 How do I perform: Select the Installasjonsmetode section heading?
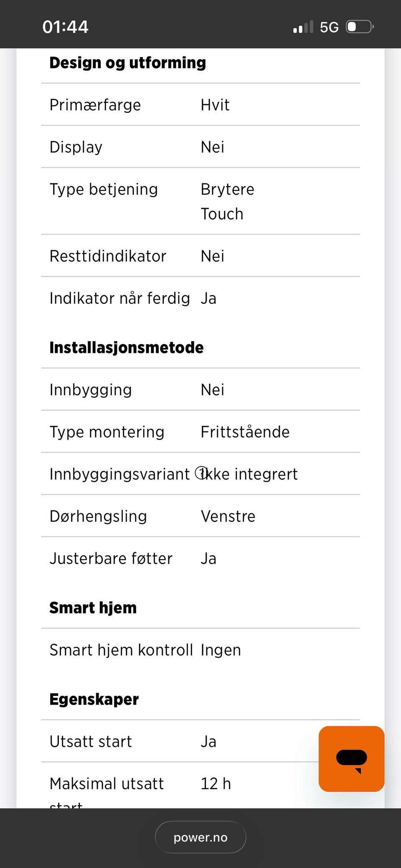click(127, 348)
